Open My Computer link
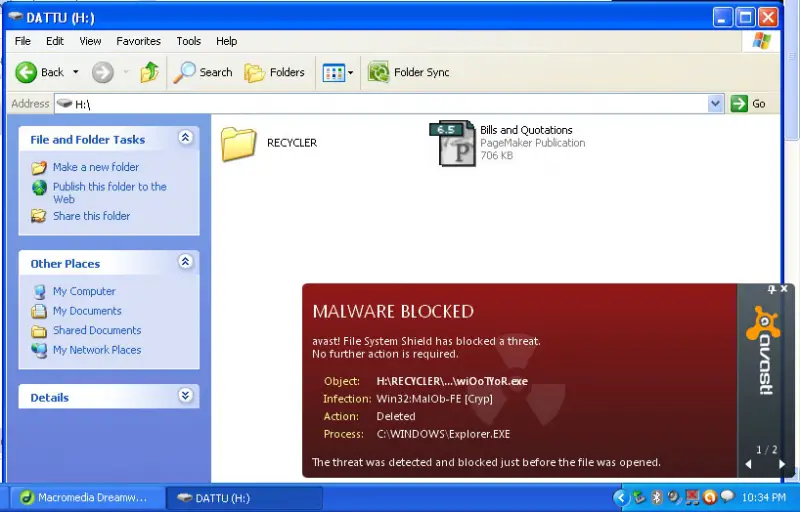This screenshot has width=800, height=512. click(84, 292)
